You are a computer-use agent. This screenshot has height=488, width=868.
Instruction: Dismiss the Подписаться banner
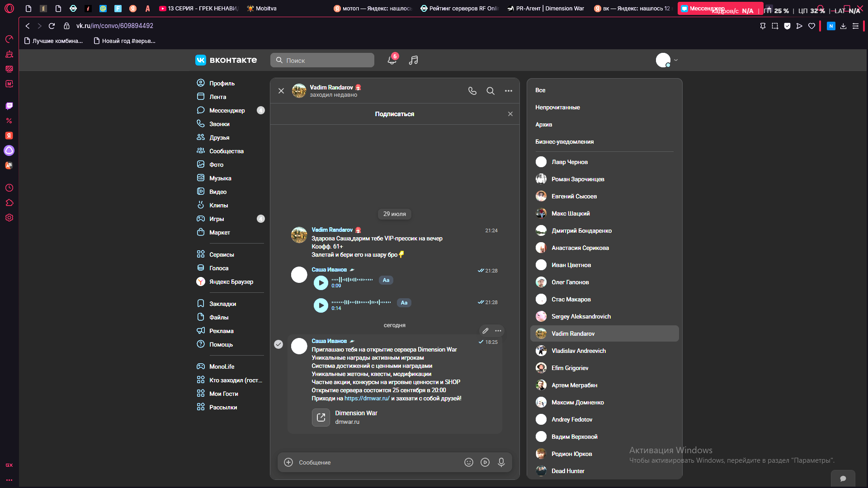pyautogui.click(x=510, y=114)
